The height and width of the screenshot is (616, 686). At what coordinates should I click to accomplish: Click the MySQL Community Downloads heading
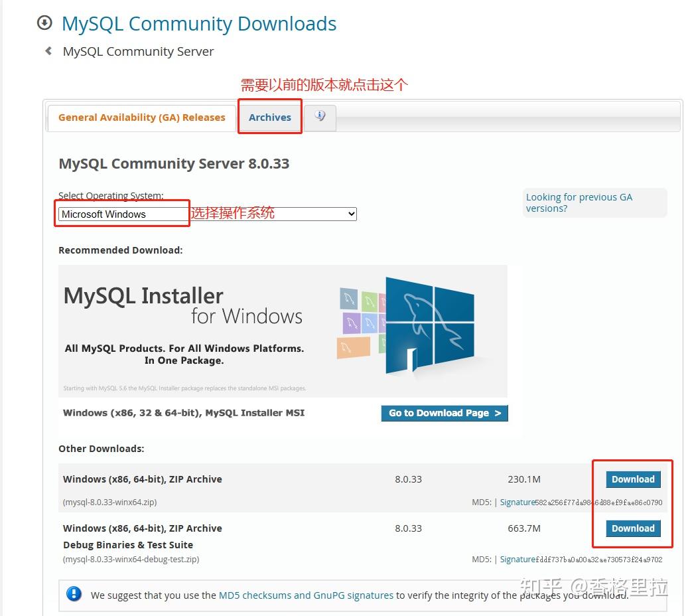[198, 23]
